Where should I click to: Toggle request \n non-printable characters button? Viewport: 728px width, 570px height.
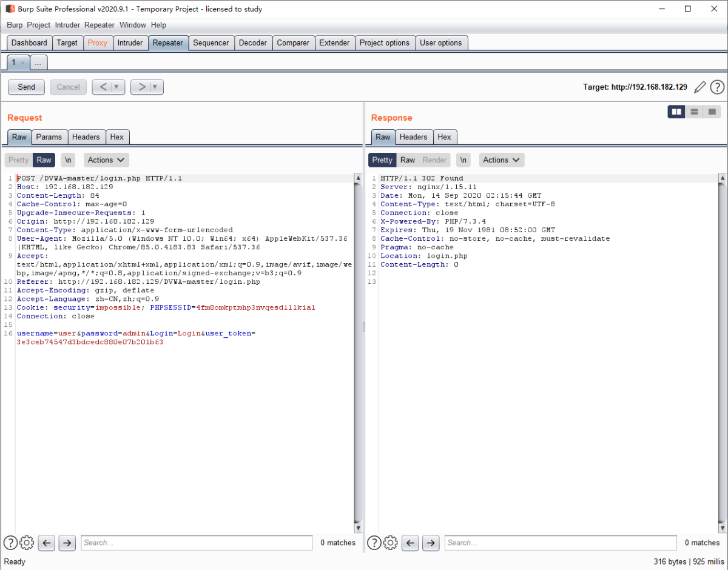tap(69, 160)
